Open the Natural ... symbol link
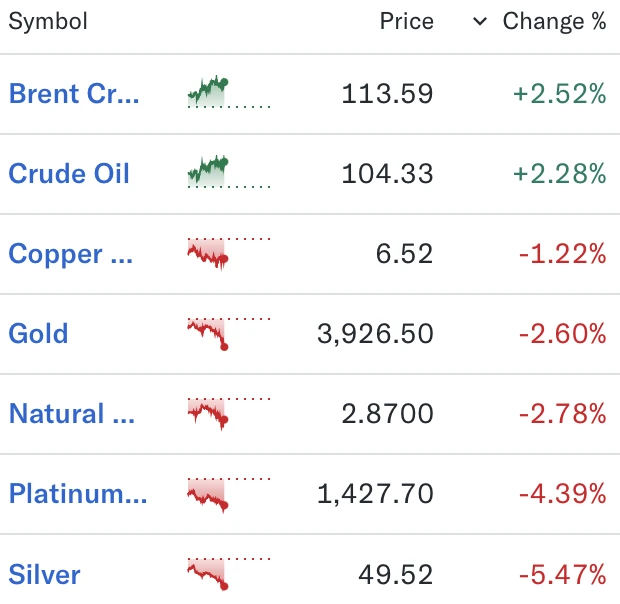The width and height of the screenshot is (620, 604). 72,414
